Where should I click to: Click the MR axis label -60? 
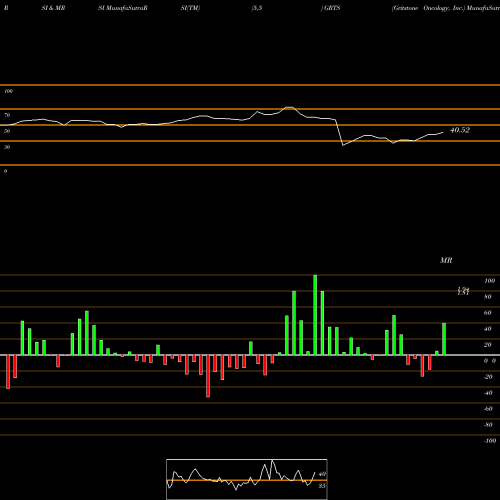[x=488, y=409]
